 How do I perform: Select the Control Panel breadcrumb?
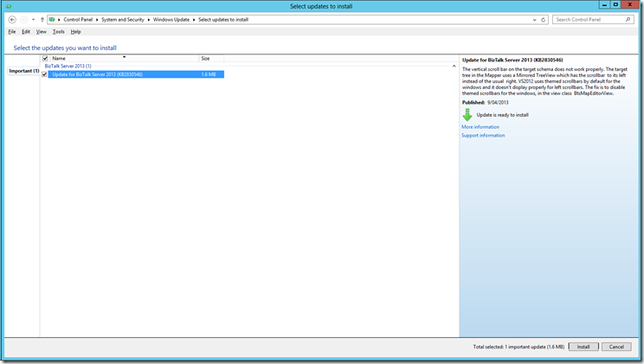[78, 19]
